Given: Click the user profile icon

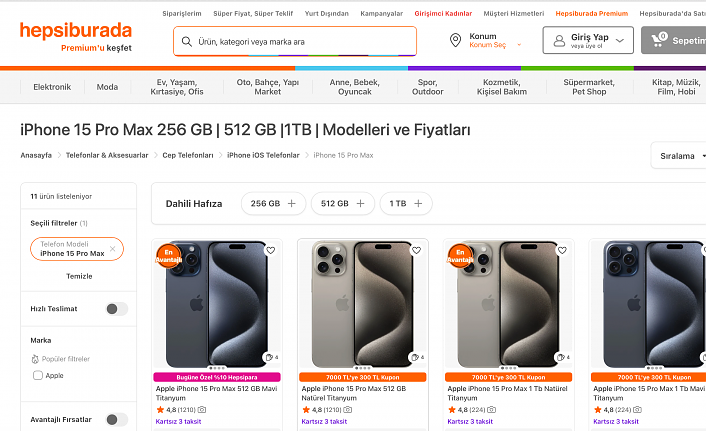Looking at the screenshot, I should tap(559, 41).
